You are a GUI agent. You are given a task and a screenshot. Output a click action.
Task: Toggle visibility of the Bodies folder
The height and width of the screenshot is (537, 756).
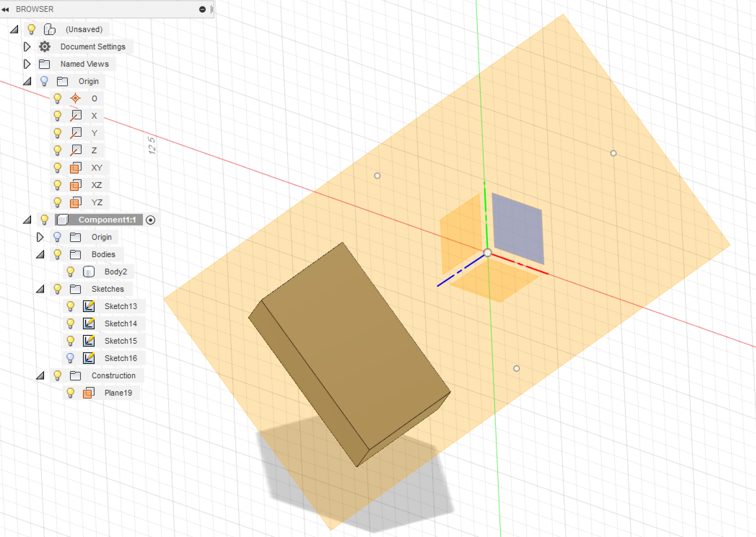tap(58, 254)
